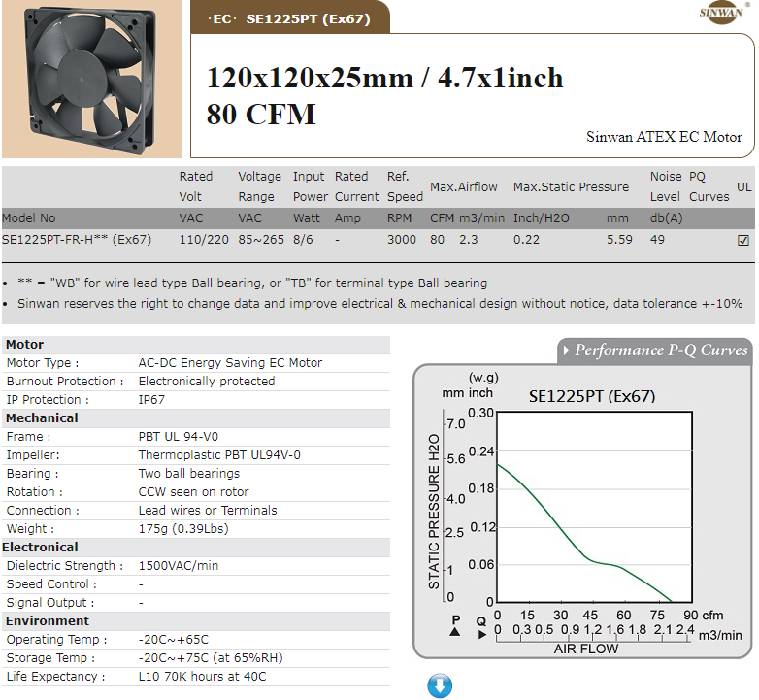Viewport: 759px width, 700px height.
Task: Click the PQ Curves column header
Action: pyautogui.click(x=708, y=186)
